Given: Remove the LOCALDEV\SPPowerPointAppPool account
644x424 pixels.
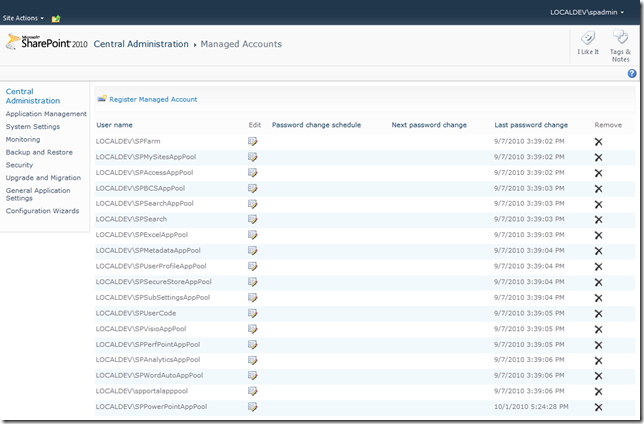Looking at the screenshot, I should [598, 407].
